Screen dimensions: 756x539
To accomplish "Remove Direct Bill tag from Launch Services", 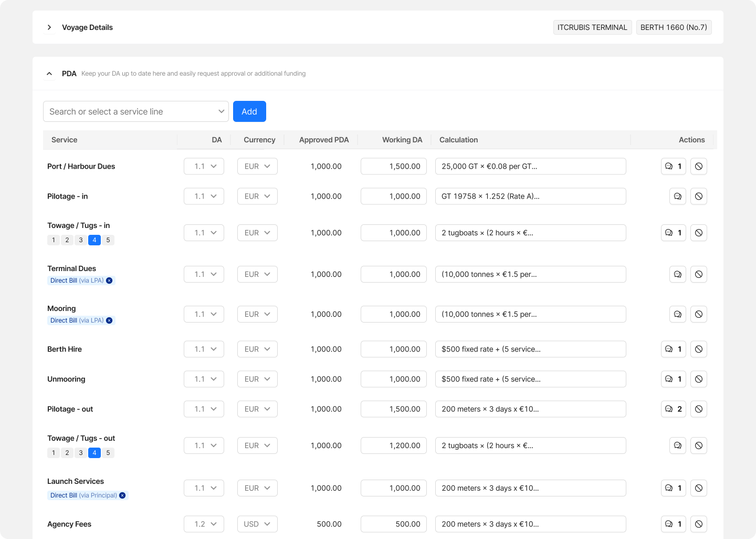I will (122, 495).
